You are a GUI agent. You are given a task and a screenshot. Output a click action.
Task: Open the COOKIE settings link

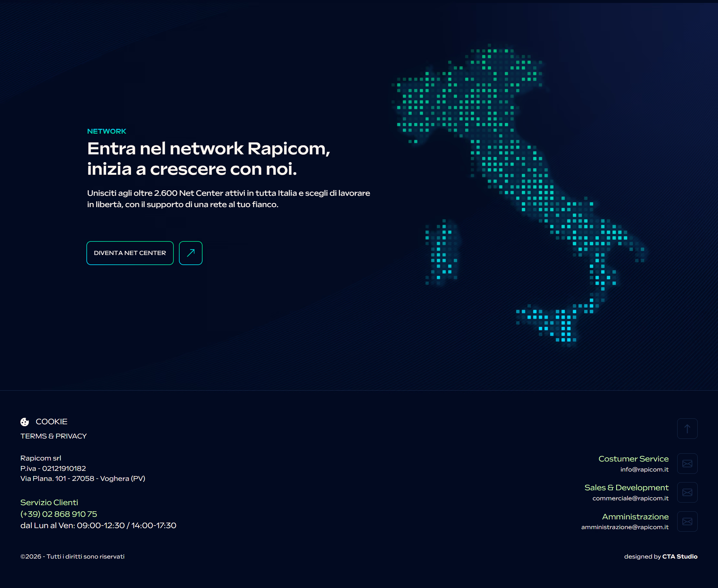point(51,422)
